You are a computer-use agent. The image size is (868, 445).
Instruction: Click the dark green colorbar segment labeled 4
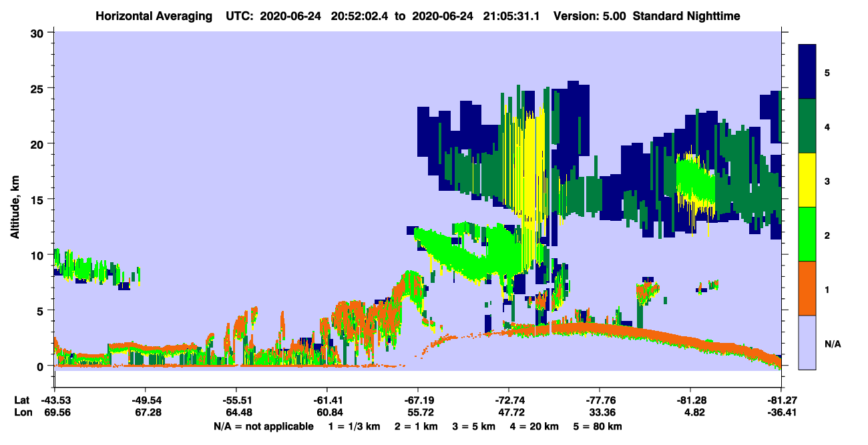click(x=808, y=125)
